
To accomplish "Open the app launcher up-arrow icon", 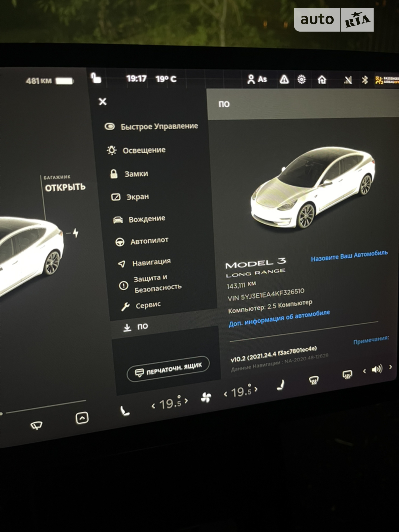I will click(82, 418).
